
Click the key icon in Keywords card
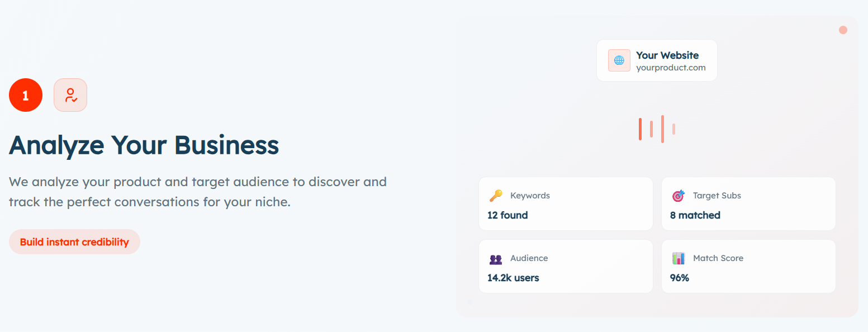495,196
